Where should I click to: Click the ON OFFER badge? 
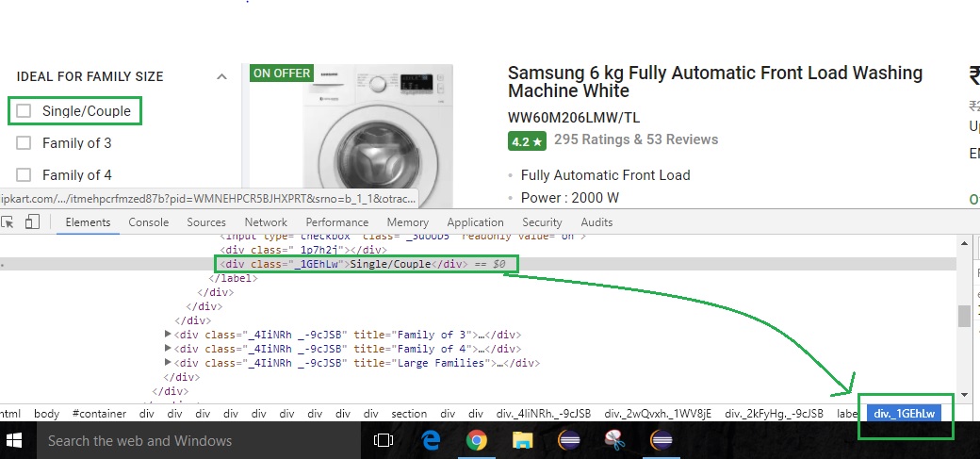[281, 74]
